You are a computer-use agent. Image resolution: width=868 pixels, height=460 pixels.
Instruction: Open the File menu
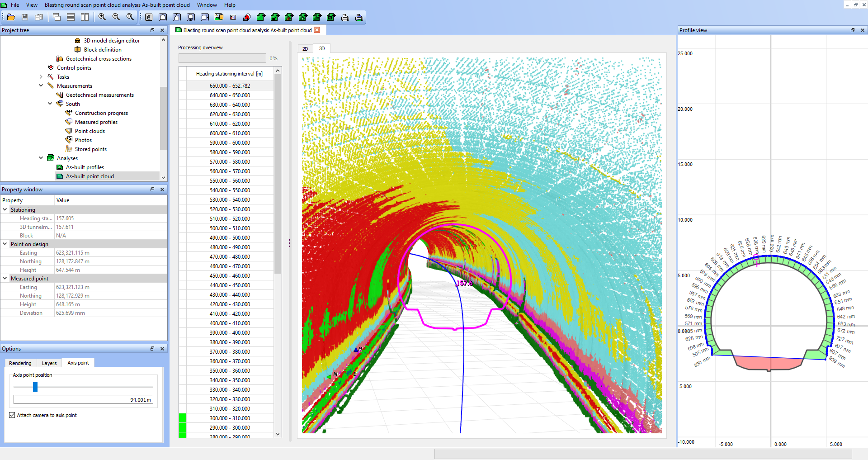(x=15, y=5)
